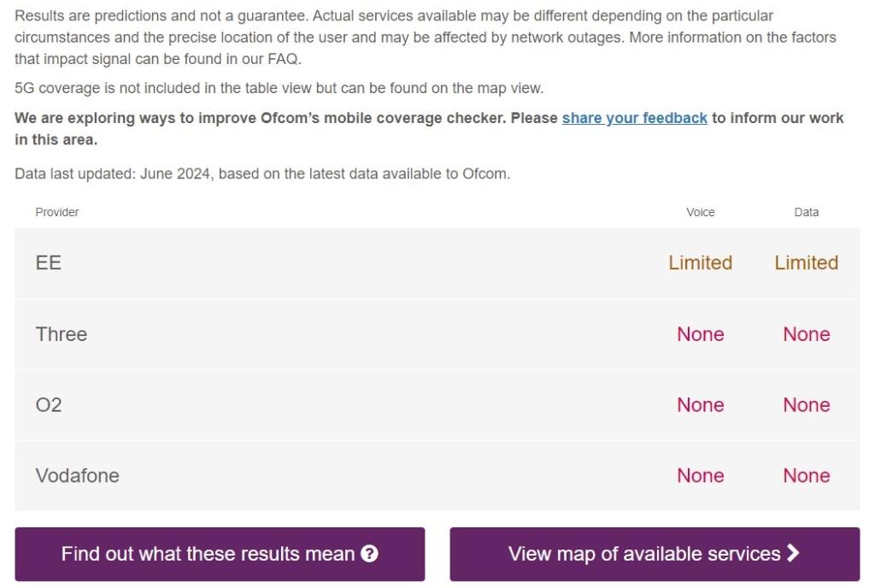Open the "share your feedback" link
Image resolution: width=875 pixels, height=588 pixels.
(634, 118)
